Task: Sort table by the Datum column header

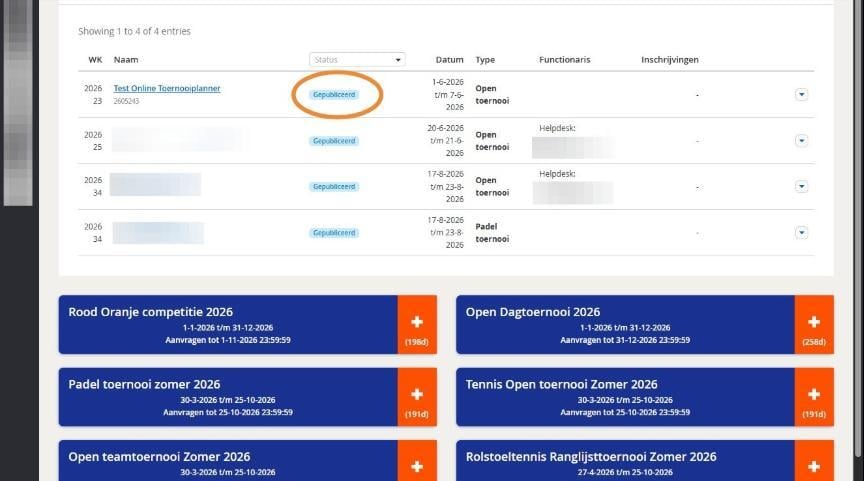Action: click(x=449, y=60)
